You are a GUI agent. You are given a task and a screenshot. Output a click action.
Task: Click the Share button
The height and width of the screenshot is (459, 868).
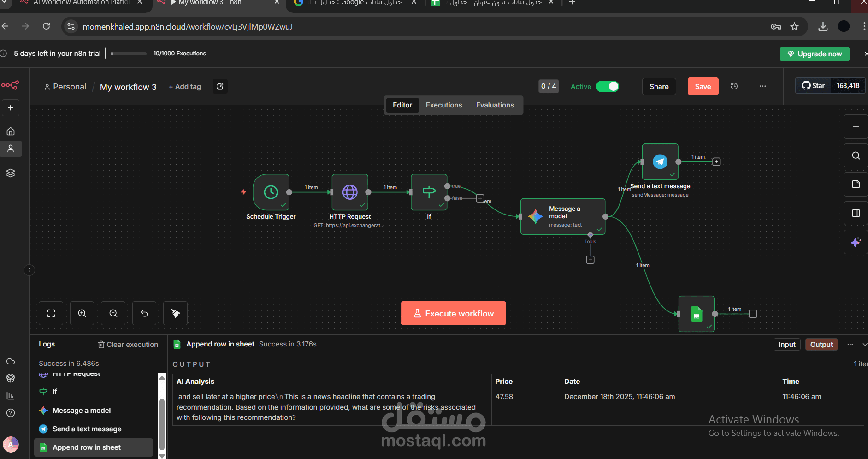659,86
